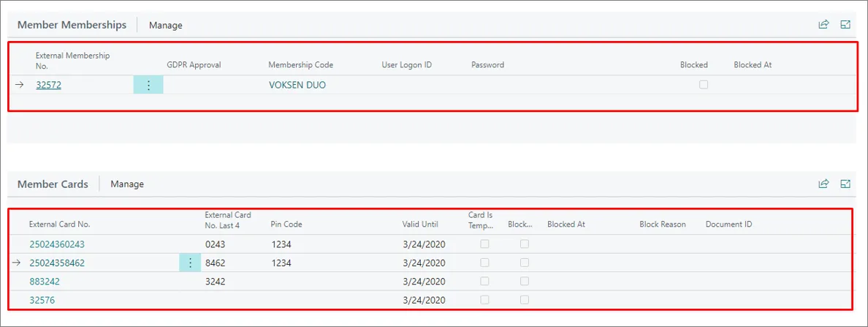868x327 pixels.
Task: Open external membership 32572 link
Action: pos(49,86)
